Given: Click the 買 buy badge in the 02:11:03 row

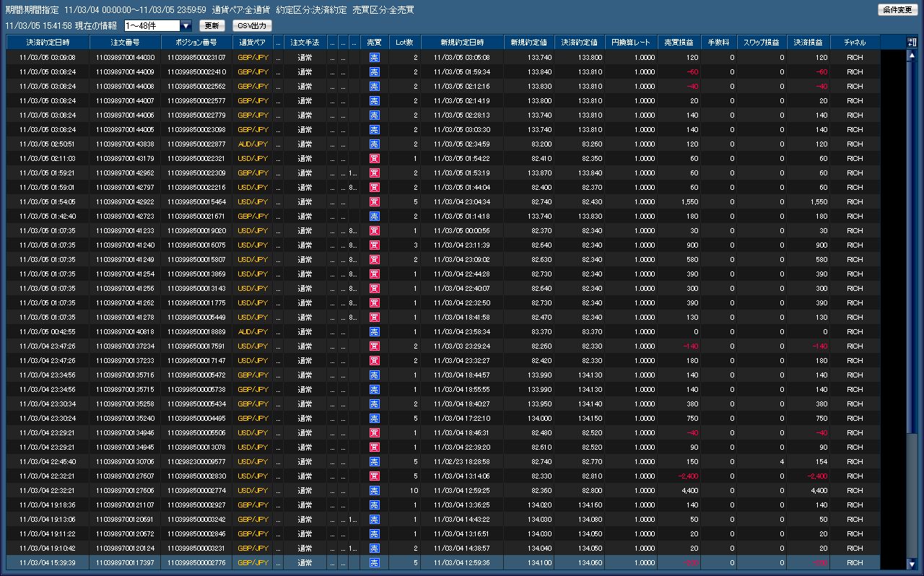Looking at the screenshot, I should (x=374, y=158).
